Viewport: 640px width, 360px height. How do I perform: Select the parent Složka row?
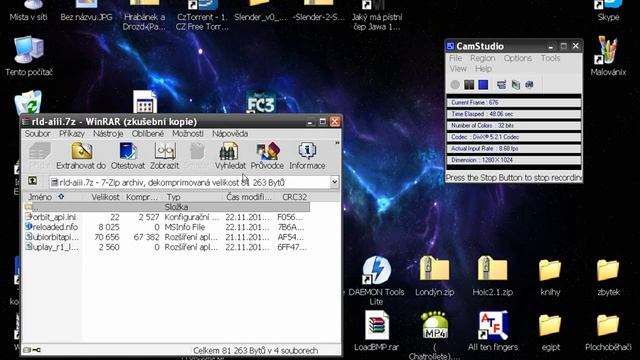click(x=167, y=207)
